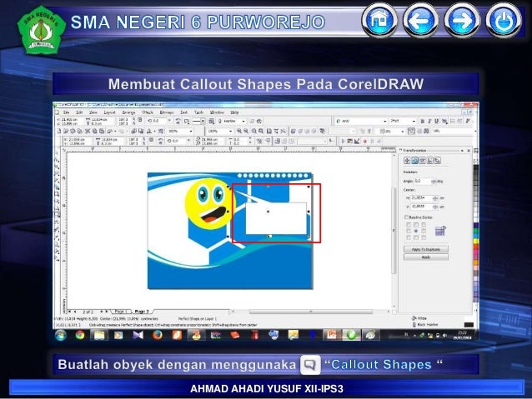This screenshot has width=532, height=399.
Task: Open Firefox from the taskbar
Action: pyautogui.click(x=158, y=335)
